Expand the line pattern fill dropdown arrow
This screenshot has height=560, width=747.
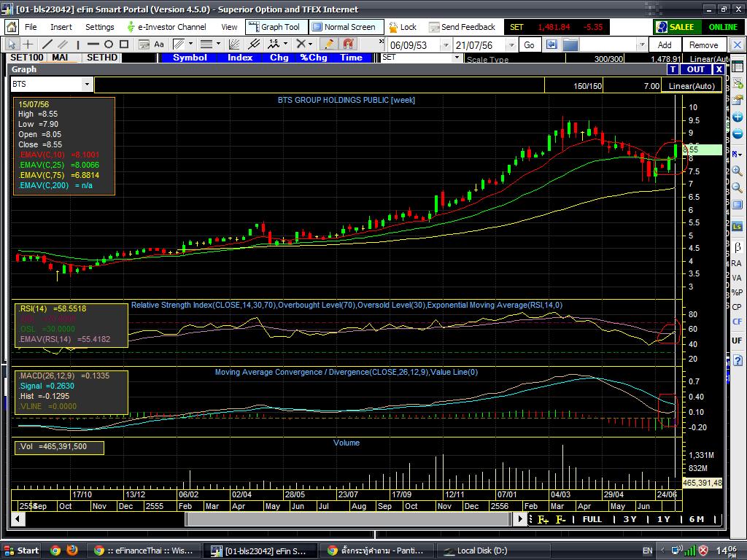[x=190, y=44]
